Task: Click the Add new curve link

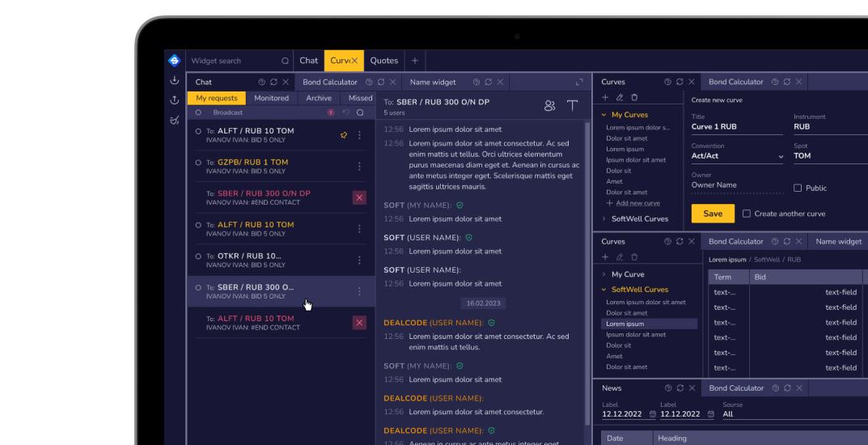Action: tap(637, 203)
